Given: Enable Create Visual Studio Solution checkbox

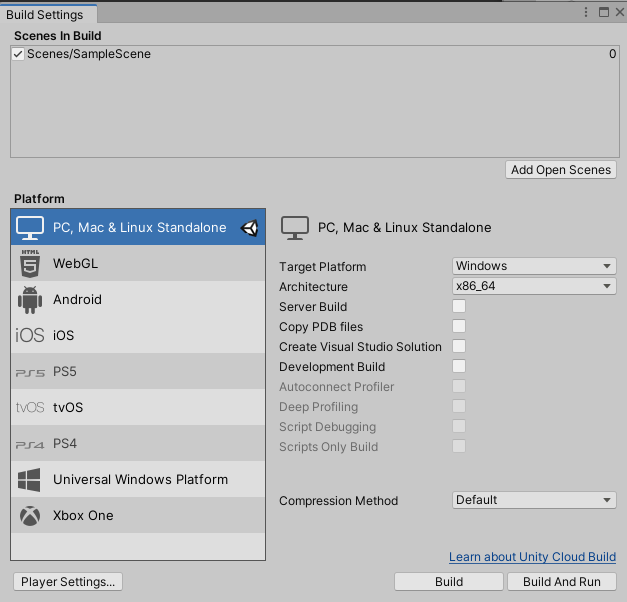Looking at the screenshot, I should [x=459, y=346].
